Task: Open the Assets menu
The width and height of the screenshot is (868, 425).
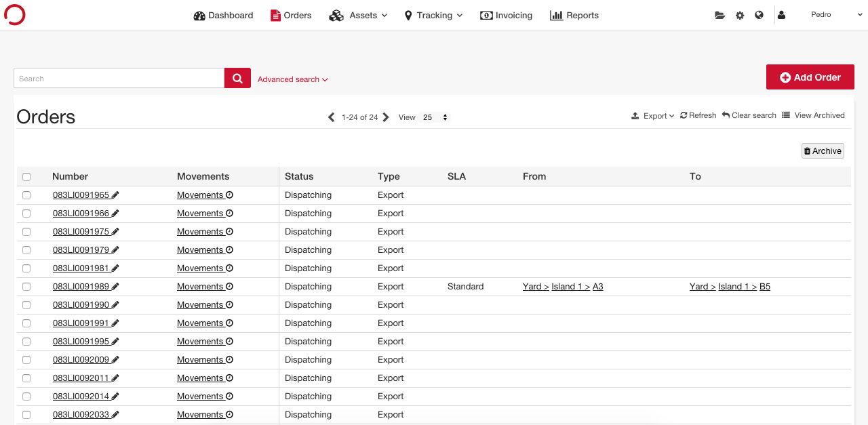Action: pos(358,15)
